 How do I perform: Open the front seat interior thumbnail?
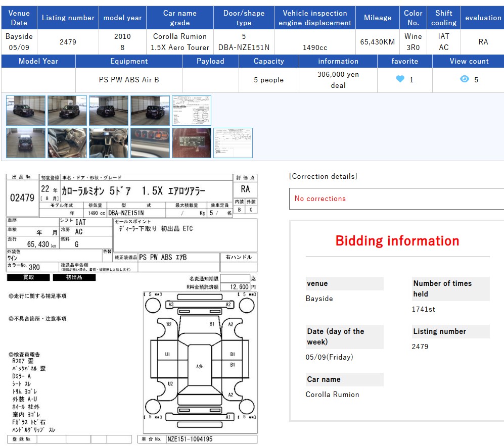click(x=67, y=143)
